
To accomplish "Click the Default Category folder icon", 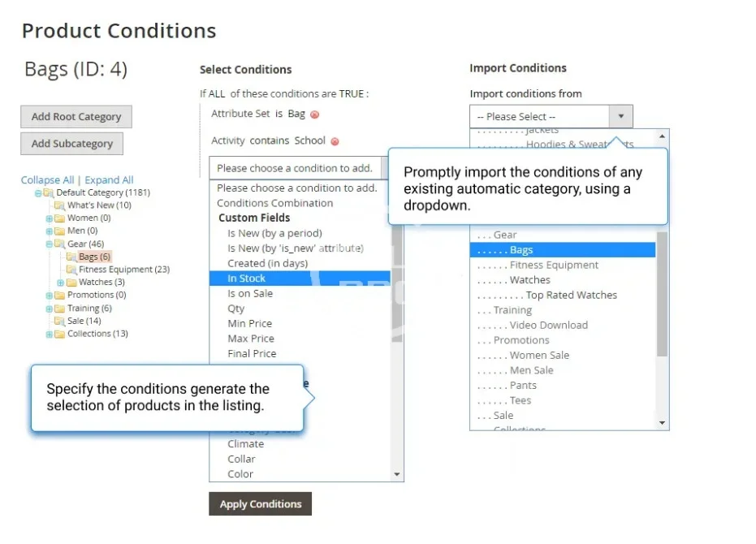I will tap(49, 193).
